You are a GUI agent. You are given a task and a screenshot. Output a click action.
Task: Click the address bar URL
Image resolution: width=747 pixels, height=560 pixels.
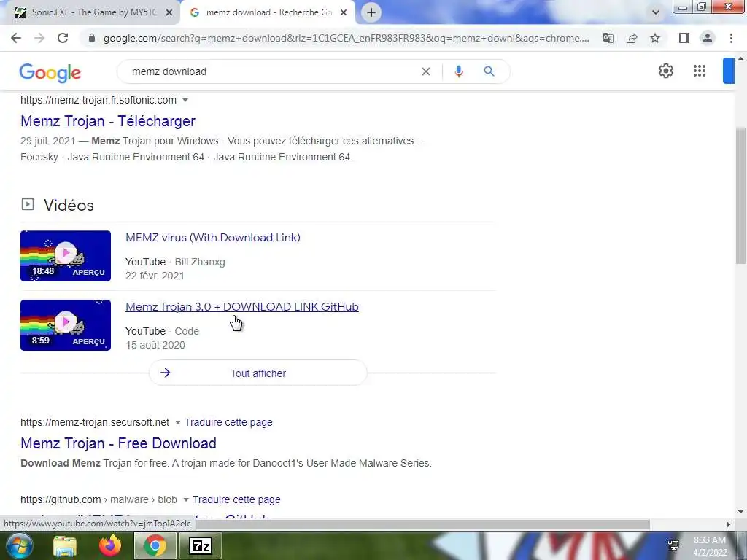pyautogui.click(x=347, y=38)
